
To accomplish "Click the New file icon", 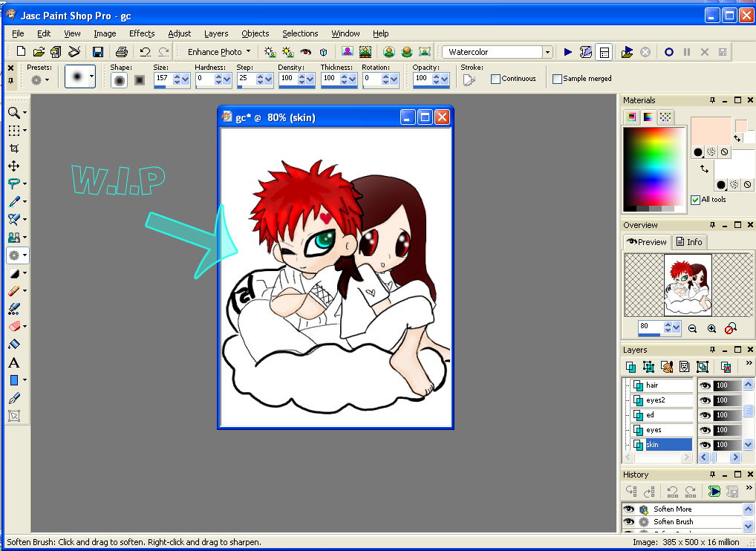I will click(21, 51).
